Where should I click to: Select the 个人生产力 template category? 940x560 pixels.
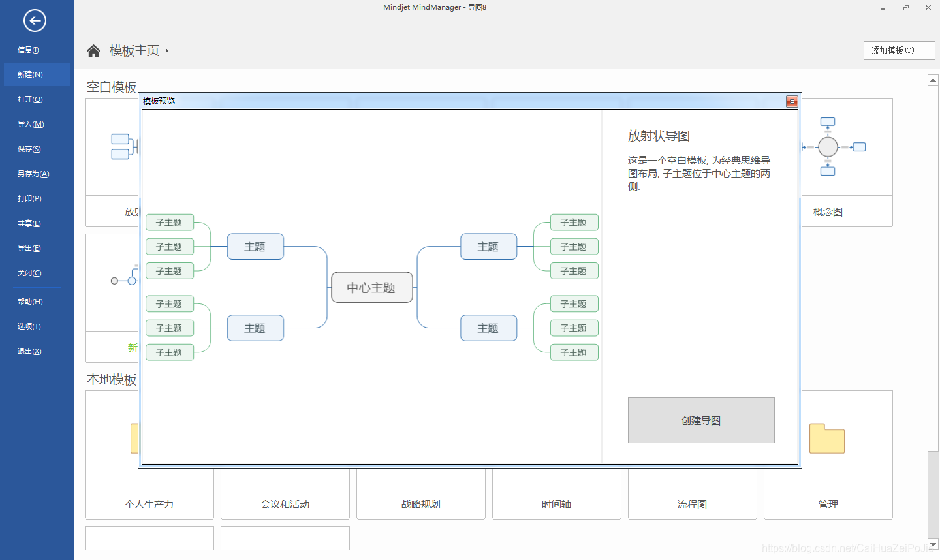(149, 504)
